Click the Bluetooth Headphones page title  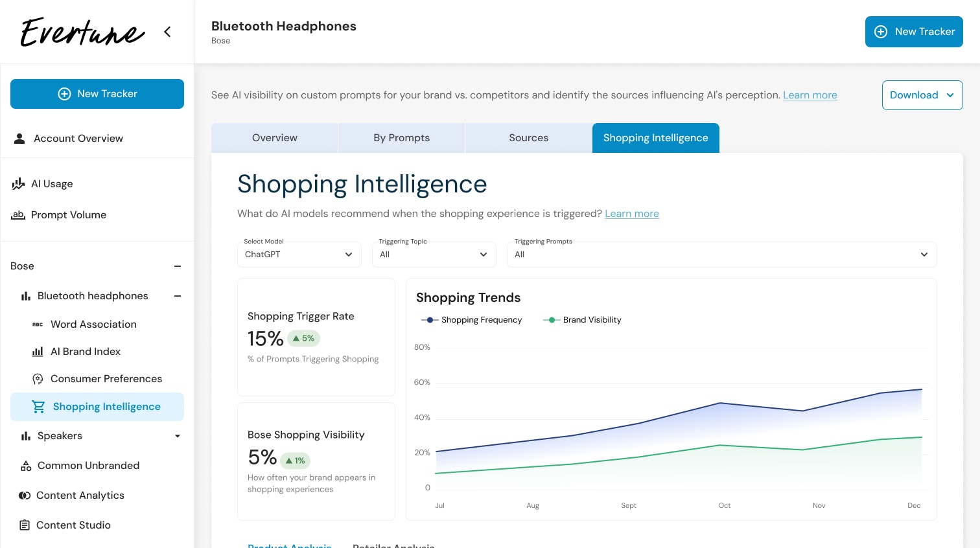pyautogui.click(x=284, y=27)
